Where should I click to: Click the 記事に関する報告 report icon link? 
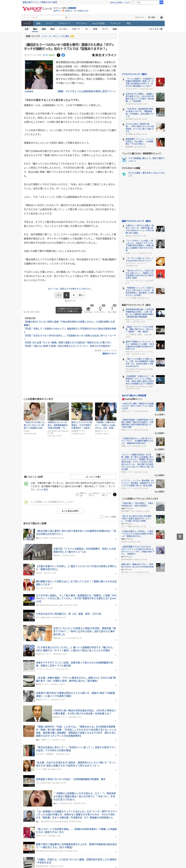click(31, 312)
